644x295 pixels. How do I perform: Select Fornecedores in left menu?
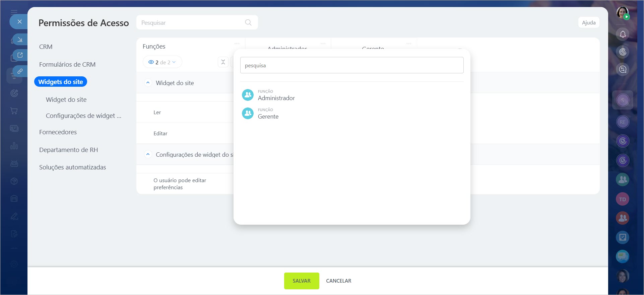tap(58, 132)
